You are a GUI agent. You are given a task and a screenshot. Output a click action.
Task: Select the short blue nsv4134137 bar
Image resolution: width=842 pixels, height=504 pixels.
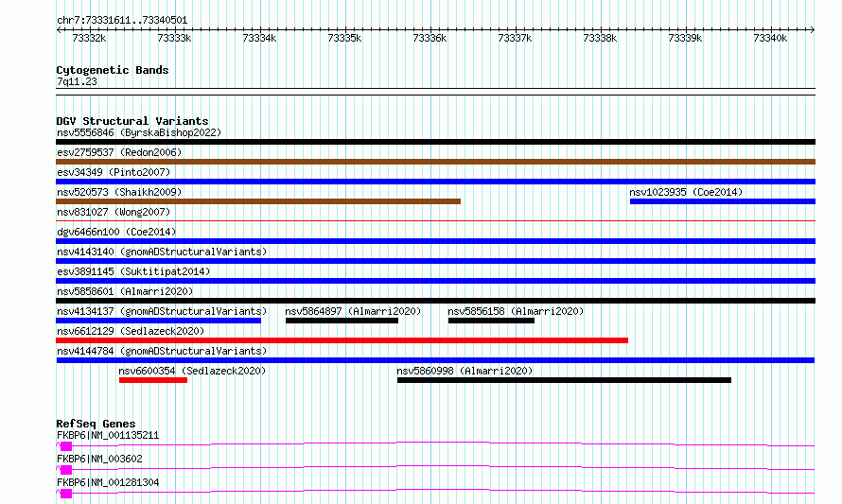[x=158, y=321]
